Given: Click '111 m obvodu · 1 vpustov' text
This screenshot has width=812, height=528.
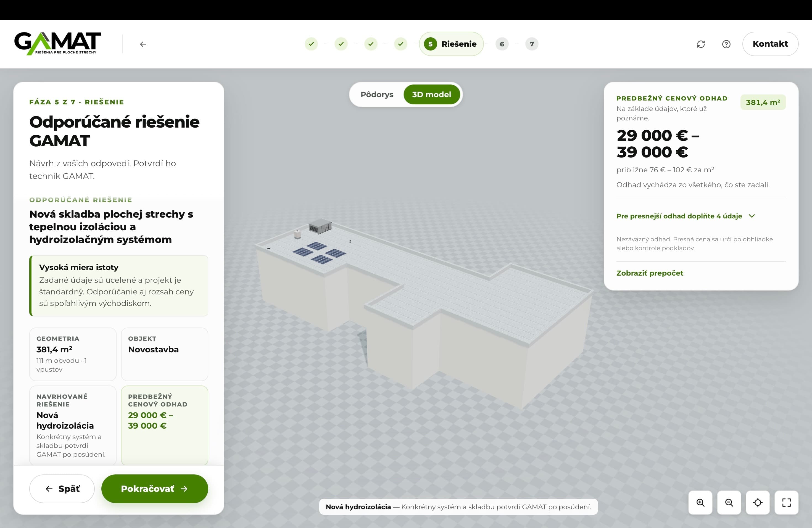Looking at the screenshot, I should [61, 365].
